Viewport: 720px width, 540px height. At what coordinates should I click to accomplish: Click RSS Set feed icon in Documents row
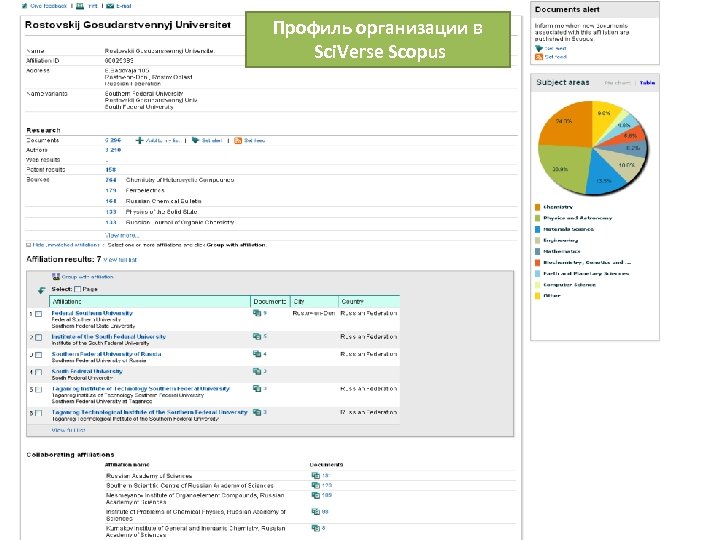pos(238,141)
